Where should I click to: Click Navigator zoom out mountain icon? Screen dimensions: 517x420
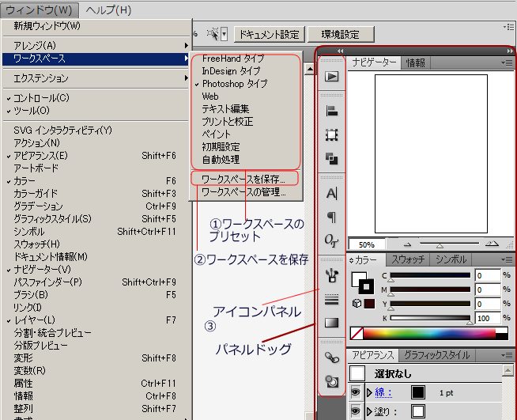point(408,244)
